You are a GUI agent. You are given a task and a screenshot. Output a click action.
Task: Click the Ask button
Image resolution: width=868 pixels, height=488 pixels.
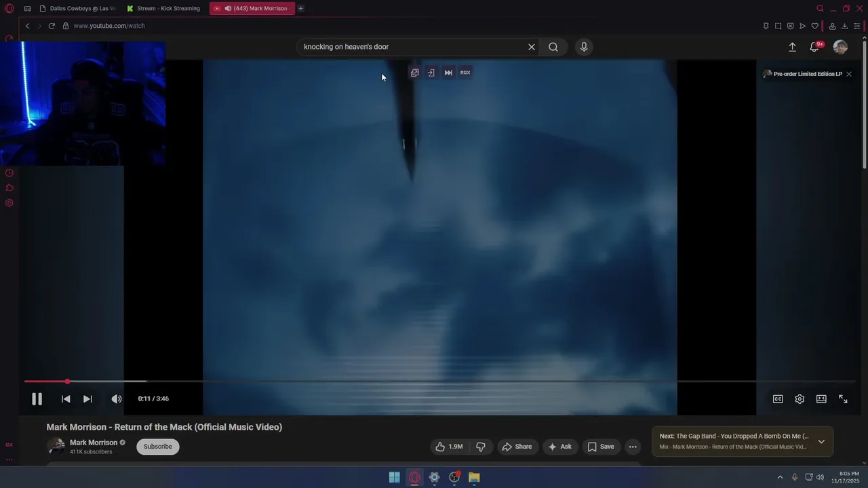tap(560, 447)
